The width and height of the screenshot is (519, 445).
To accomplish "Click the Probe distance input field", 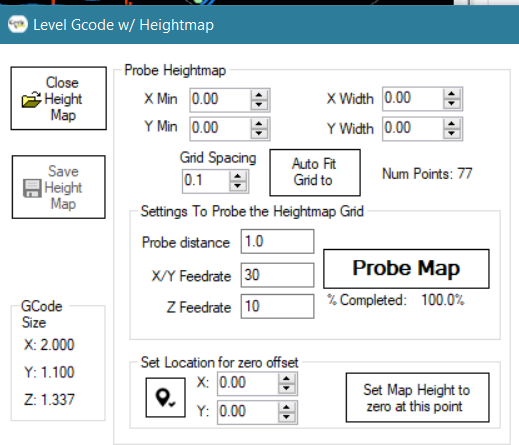I will click(x=277, y=241).
